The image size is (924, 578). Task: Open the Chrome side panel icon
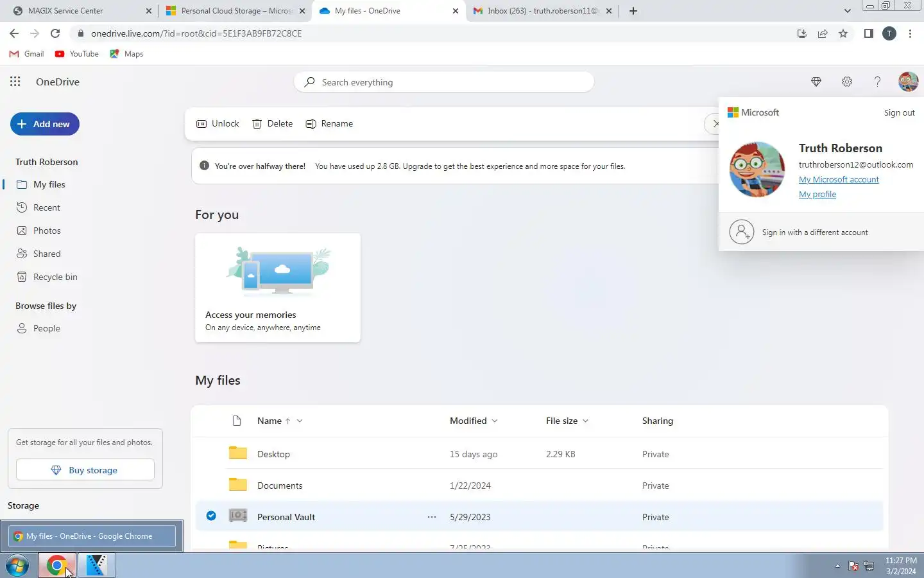(868, 33)
